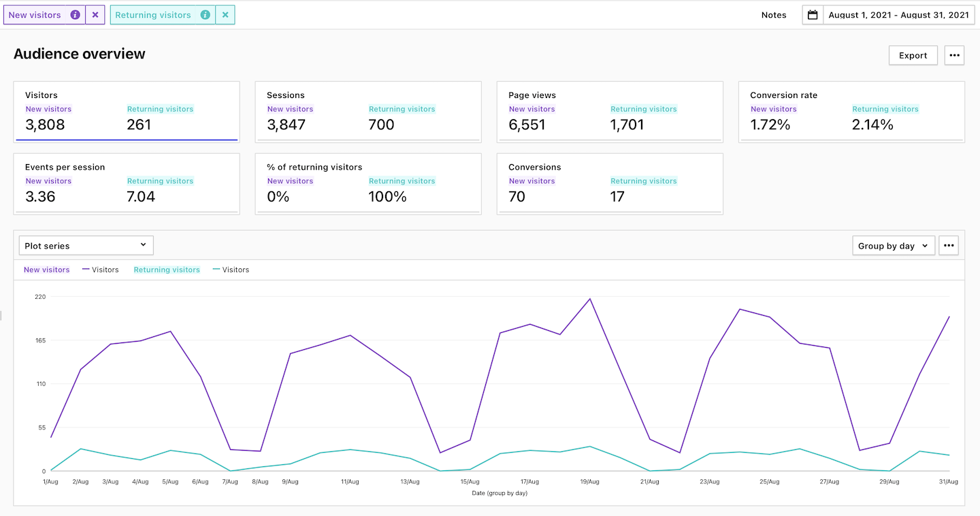Click the 165 y-axis label
The height and width of the screenshot is (516, 980).
[x=40, y=340]
